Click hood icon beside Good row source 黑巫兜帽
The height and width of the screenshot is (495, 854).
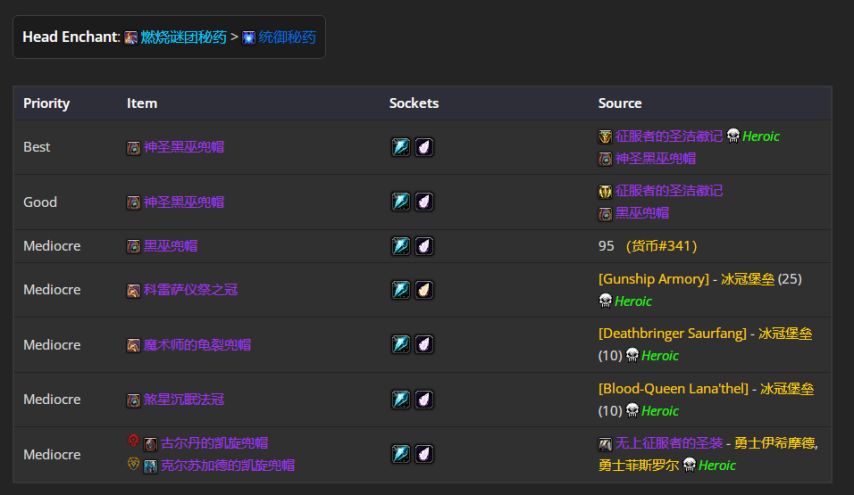[x=605, y=214]
